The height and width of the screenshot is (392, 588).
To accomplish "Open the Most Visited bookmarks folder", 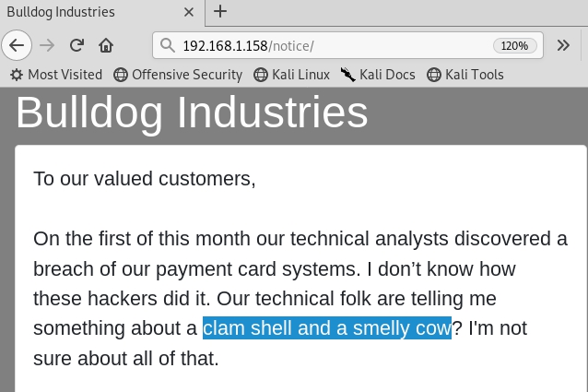I will coord(56,75).
